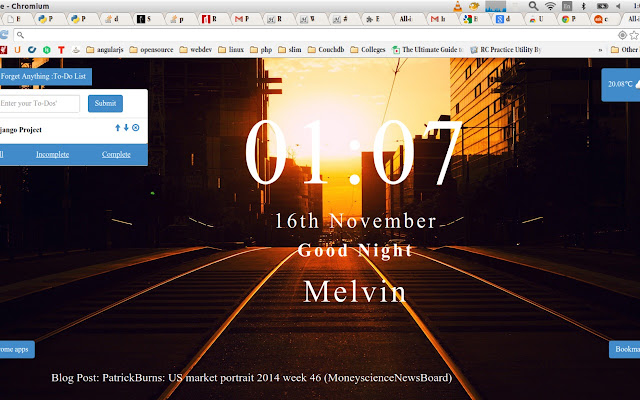Open the En keyboard layout indicator

[x=567, y=6]
